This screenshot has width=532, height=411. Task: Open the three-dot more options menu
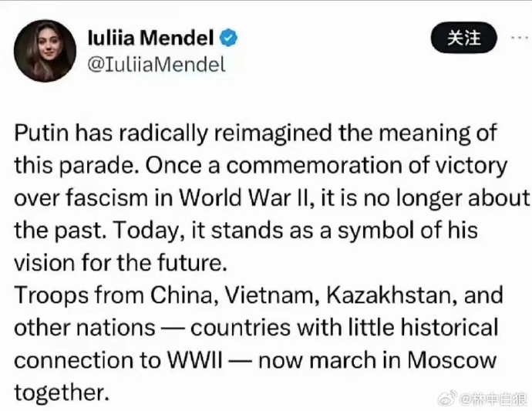[520, 38]
